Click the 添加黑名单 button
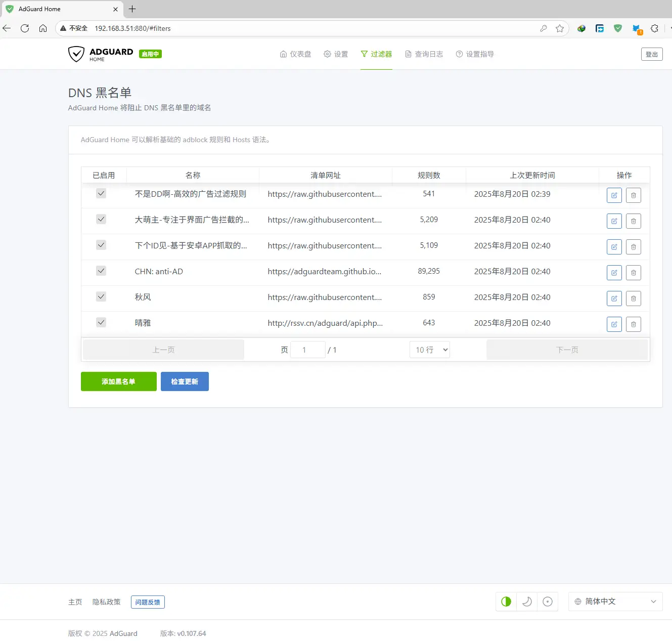672x641 pixels. pyautogui.click(x=118, y=381)
